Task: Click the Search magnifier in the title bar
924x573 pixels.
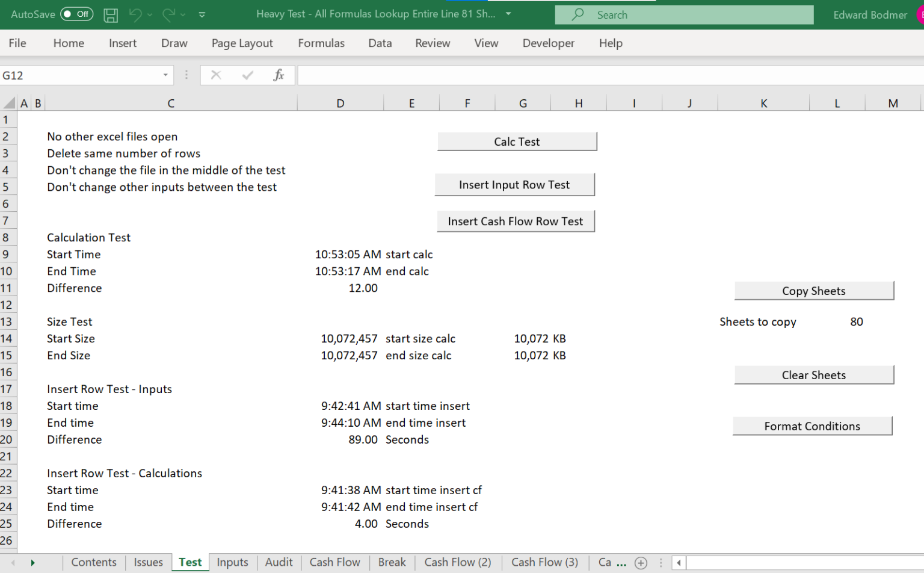Action: 577,14
